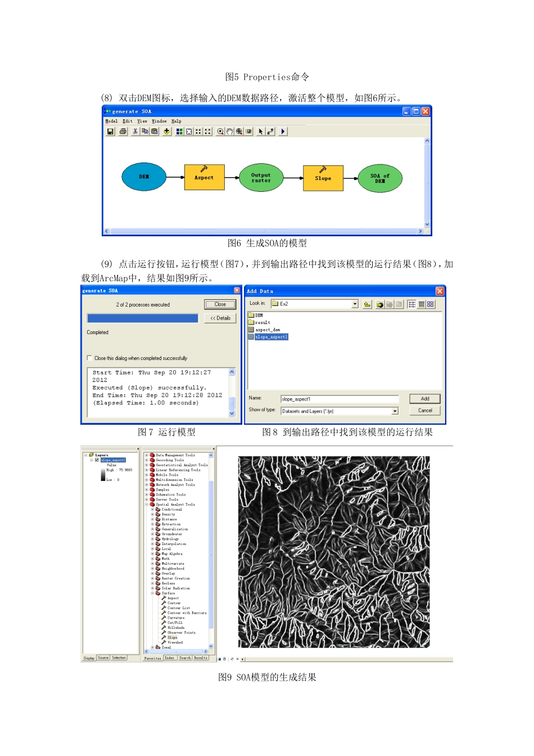Click the Fixed Zoom Out icon
The image size is (534, 756).
coord(208,132)
